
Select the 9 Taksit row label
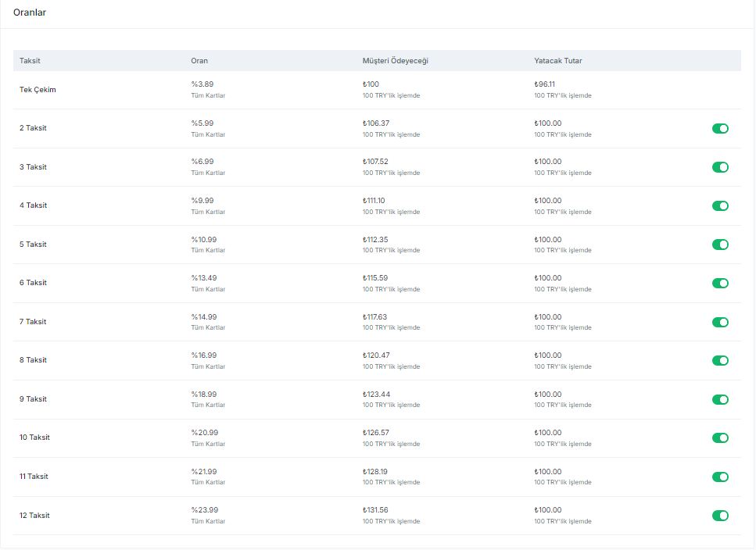click(x=33, y=399)
